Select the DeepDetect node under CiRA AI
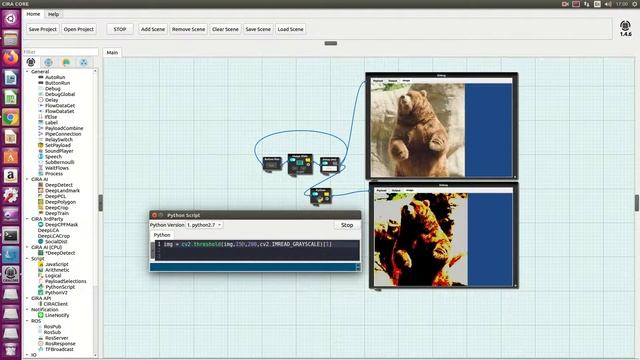This screenshot has width=640, height=360. pos(55,185)
